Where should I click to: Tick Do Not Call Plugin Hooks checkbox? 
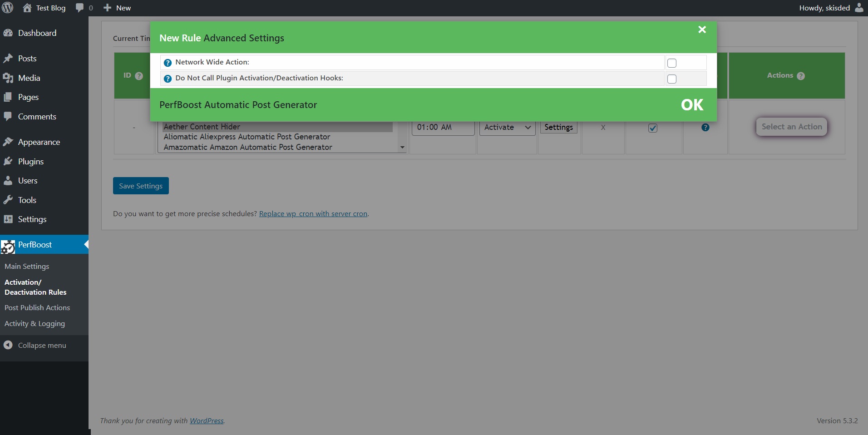pyautogui.click(x=672, y=79)
